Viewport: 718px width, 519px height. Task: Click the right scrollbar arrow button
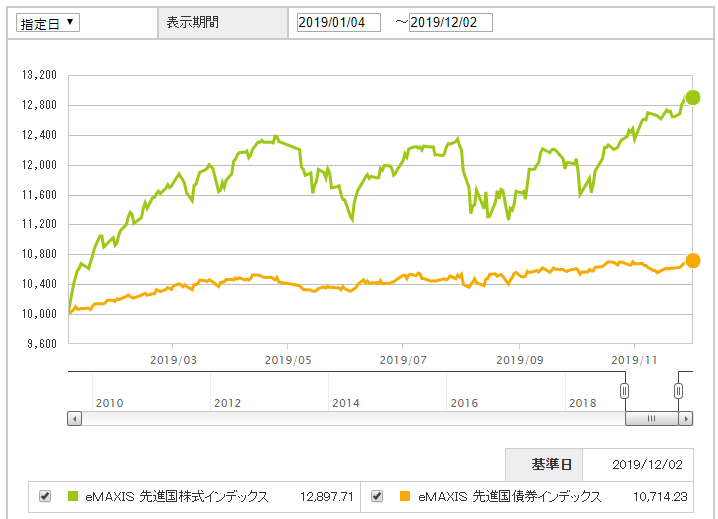pos(685,419)
